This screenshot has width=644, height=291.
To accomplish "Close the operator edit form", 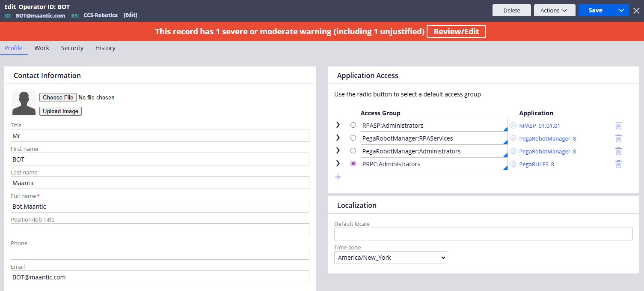I will point(636,11).
